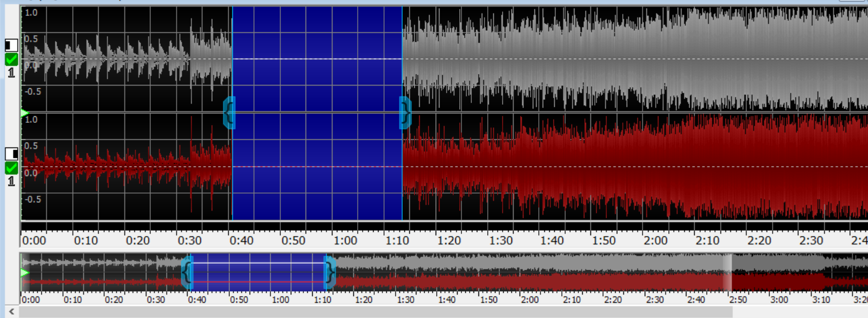Screen dimensions: 868x318
Task: Click the green play arrow in the overview strip
Action: click(25, 272)
